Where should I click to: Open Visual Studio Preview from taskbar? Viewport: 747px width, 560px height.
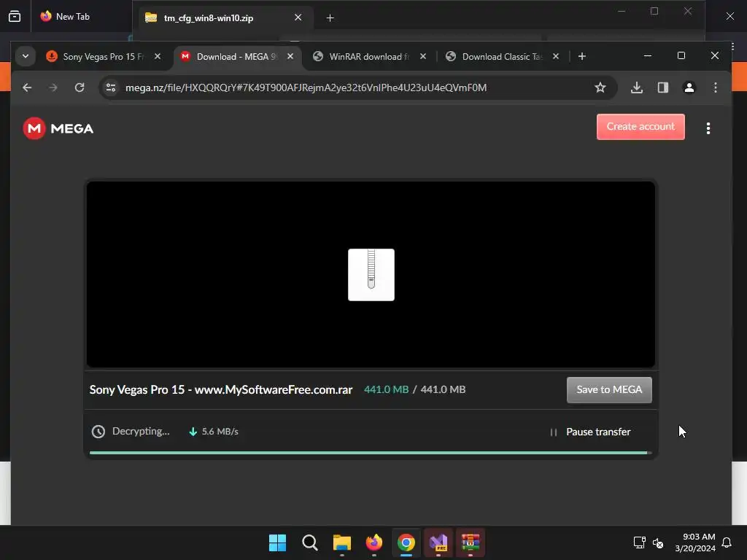pos(438,542)
